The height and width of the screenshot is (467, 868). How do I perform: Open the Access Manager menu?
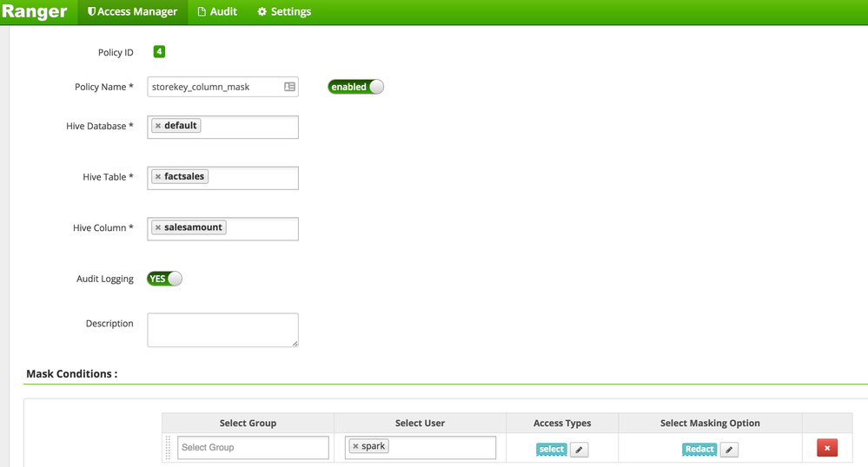[x=133, y=11]
